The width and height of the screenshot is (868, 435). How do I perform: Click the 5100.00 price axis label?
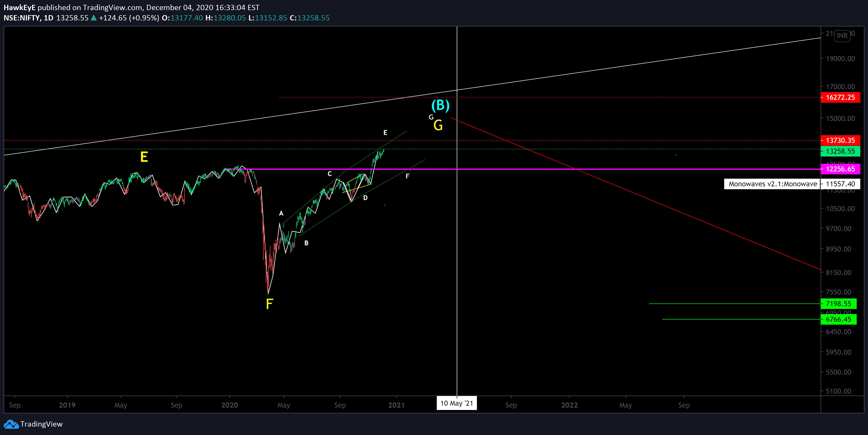pos(839,391)
